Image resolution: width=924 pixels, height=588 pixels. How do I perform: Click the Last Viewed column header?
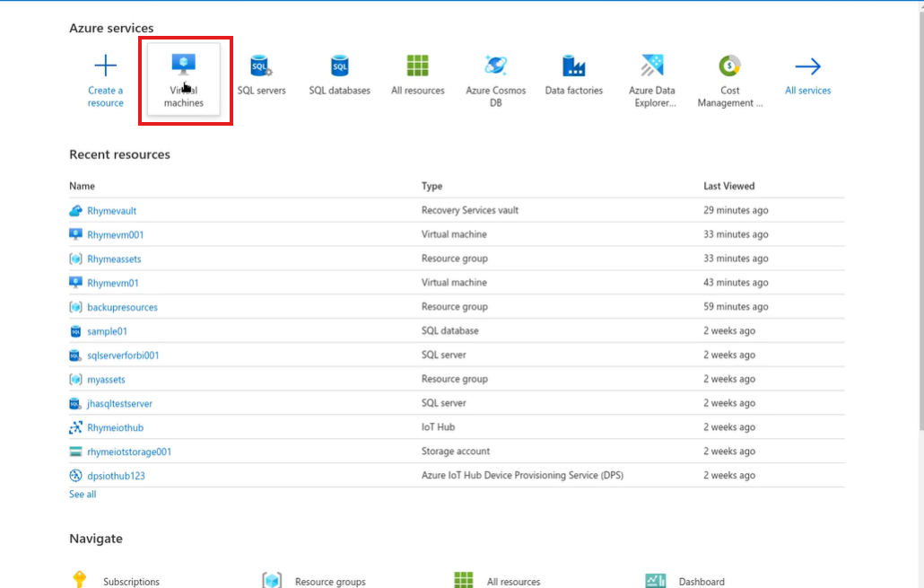coord(729,186)
